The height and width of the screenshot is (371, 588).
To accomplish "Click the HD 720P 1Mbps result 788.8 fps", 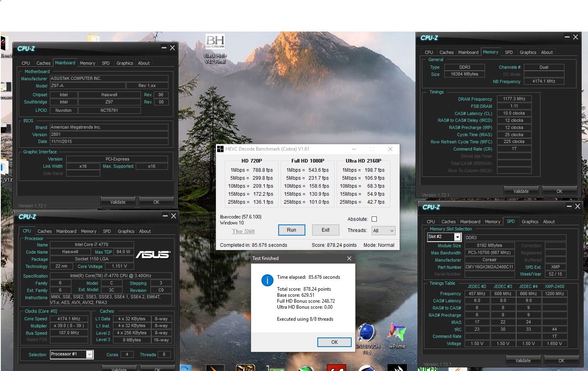I will (263, 170).
